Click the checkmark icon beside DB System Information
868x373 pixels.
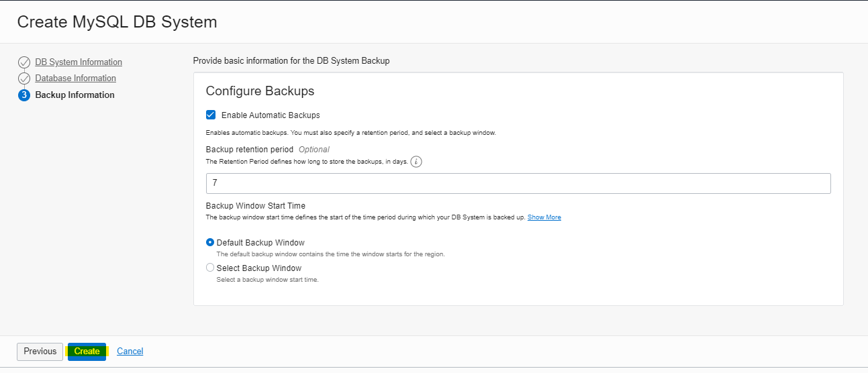point(24,62)
